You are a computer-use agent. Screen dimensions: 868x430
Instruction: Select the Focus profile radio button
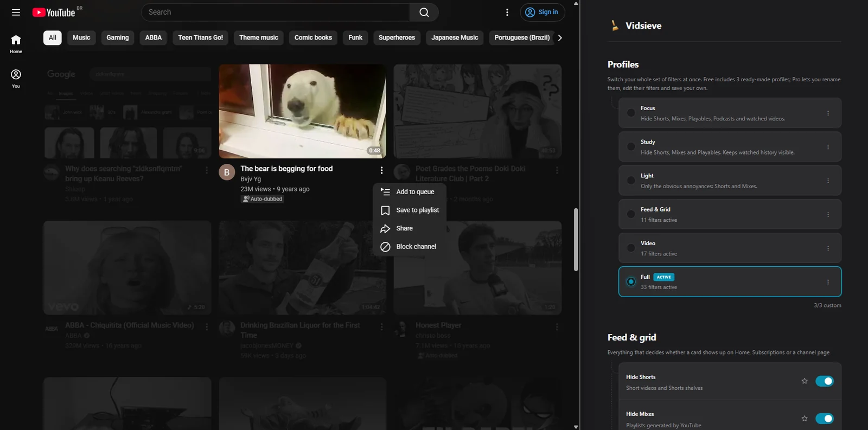point(631,113)
